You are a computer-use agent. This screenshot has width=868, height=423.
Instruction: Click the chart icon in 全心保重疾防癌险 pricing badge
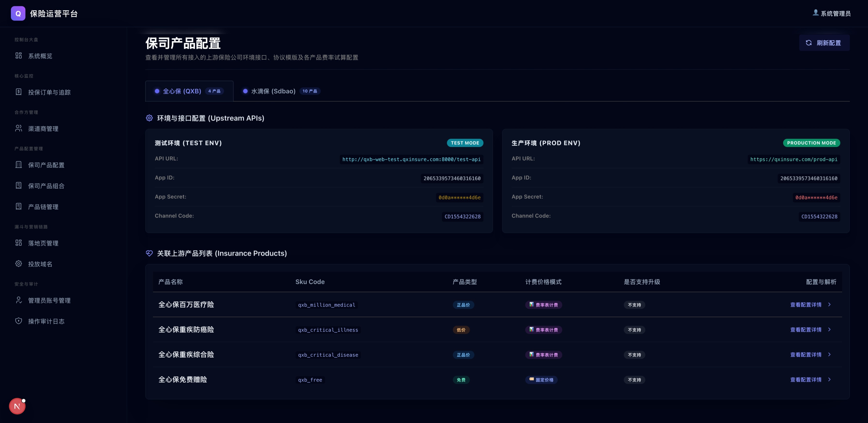point(531,329)
